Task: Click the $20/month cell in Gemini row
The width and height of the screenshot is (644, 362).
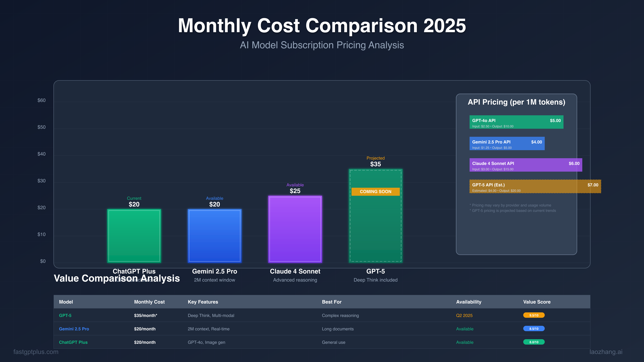Action: pyautogui.click(x=145, y=329)
